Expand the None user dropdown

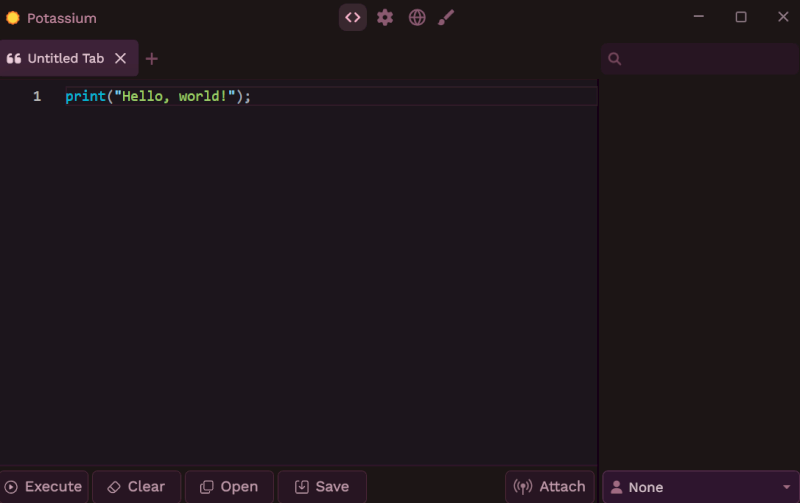tap(701, 487)
